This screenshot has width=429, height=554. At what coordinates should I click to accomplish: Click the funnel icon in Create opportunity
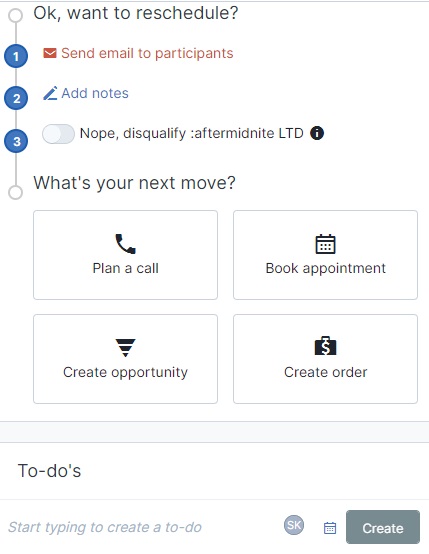(x=125, y=348)
